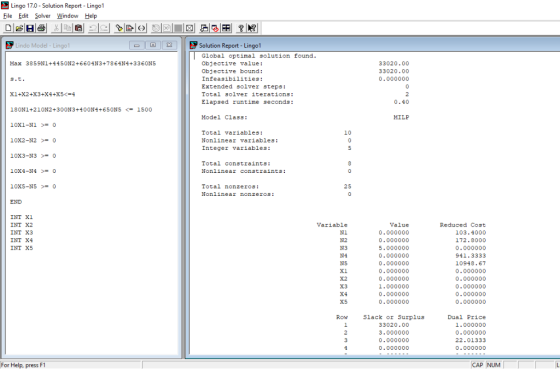Viewport: 560px width, 369px height.
Task: Click the 10X5-N5 >= 0 constraint
Action: (33, 186)
